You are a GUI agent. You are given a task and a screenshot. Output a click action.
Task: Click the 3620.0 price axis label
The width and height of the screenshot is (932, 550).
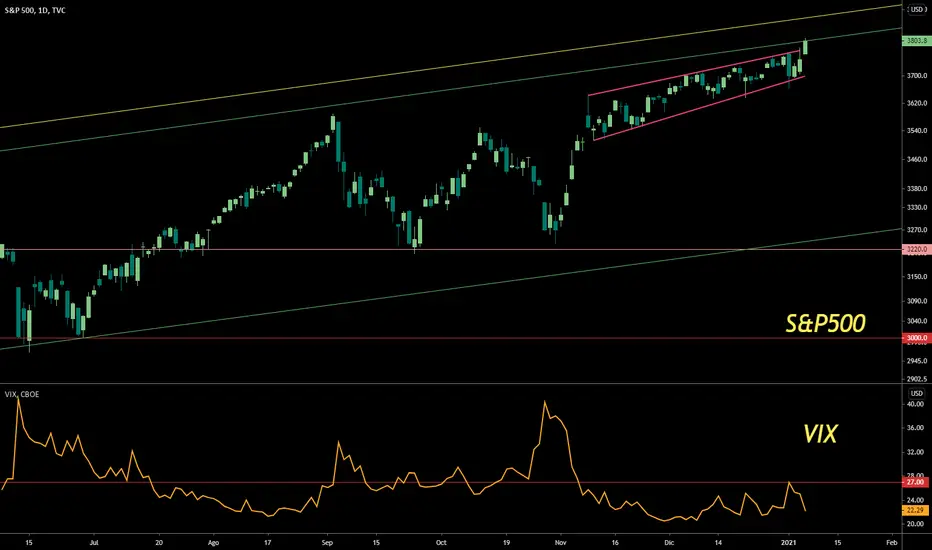tap(917, 103)
